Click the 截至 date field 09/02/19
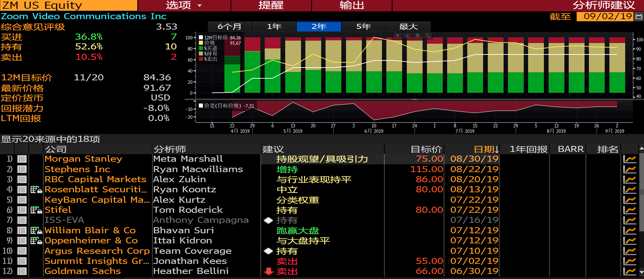 click(605, 16)
